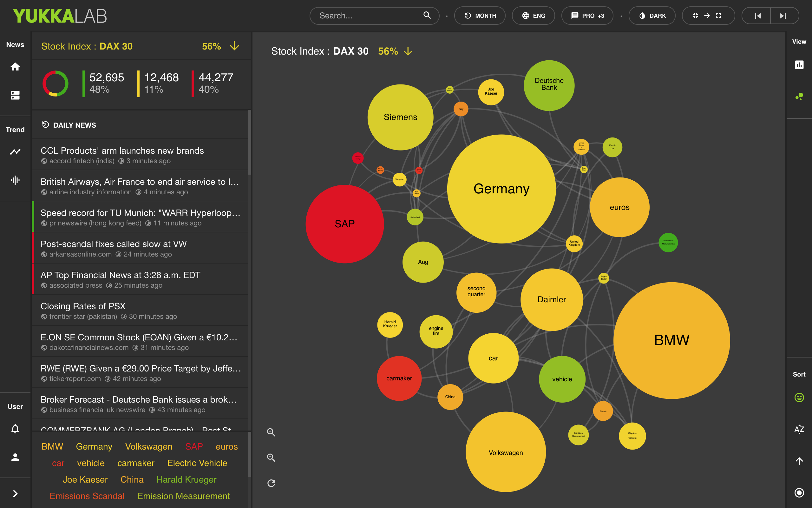The image size is (812, 508).
Task: Open Broker Forecast Deutsche Bank article
Action: click(140, 404)
